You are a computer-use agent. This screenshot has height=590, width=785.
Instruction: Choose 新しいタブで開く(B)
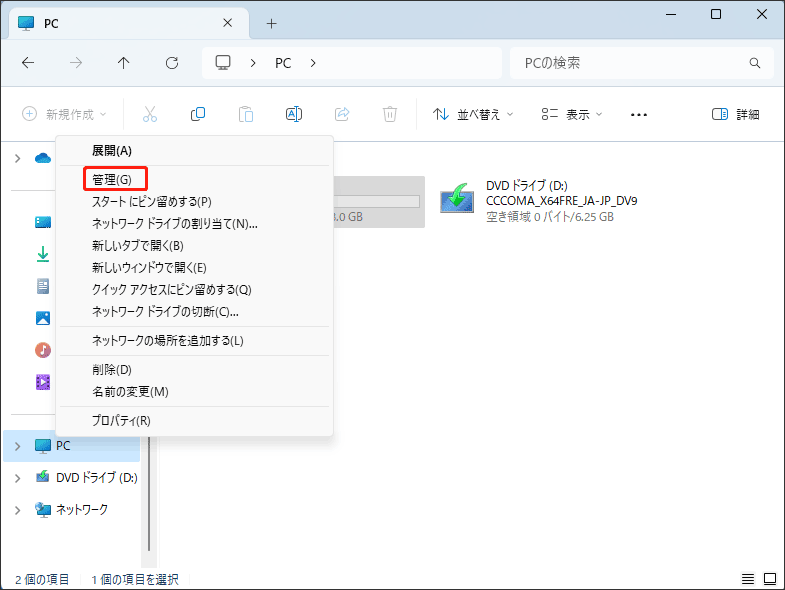194,246
